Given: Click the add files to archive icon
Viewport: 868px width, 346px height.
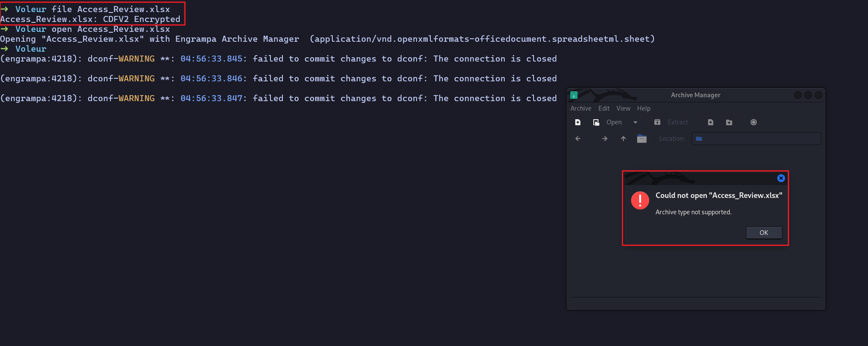Looking at the screenshot, I should (711, 123).
